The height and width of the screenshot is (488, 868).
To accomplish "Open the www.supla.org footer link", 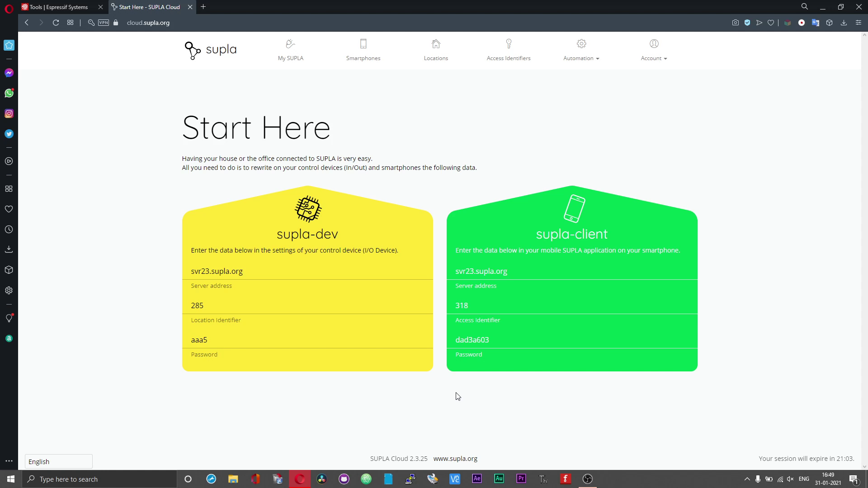I will 455,459.
